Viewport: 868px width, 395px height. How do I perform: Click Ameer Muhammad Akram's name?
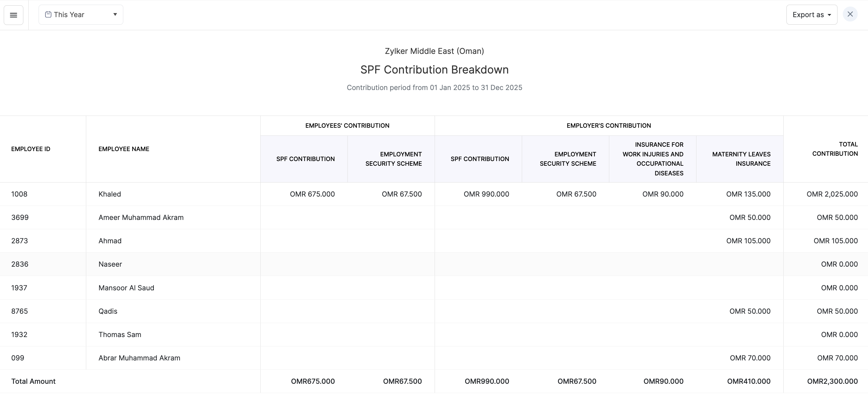coord(141,218)
